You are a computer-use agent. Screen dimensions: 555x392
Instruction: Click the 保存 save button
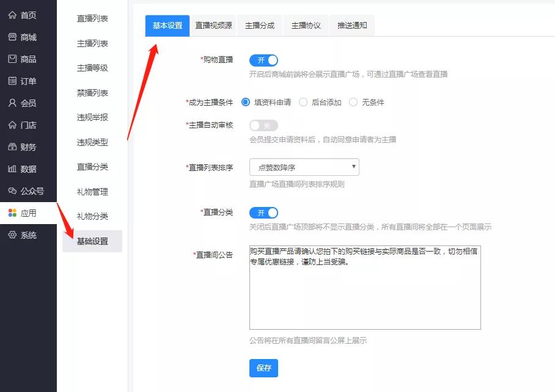[x=263, y=368]
